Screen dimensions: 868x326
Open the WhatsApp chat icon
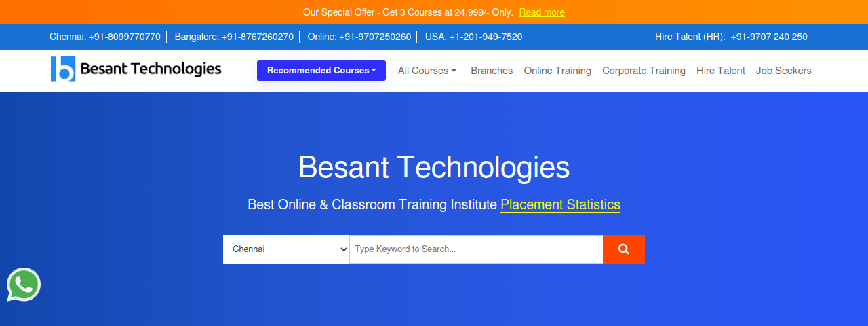click(24, 285)
